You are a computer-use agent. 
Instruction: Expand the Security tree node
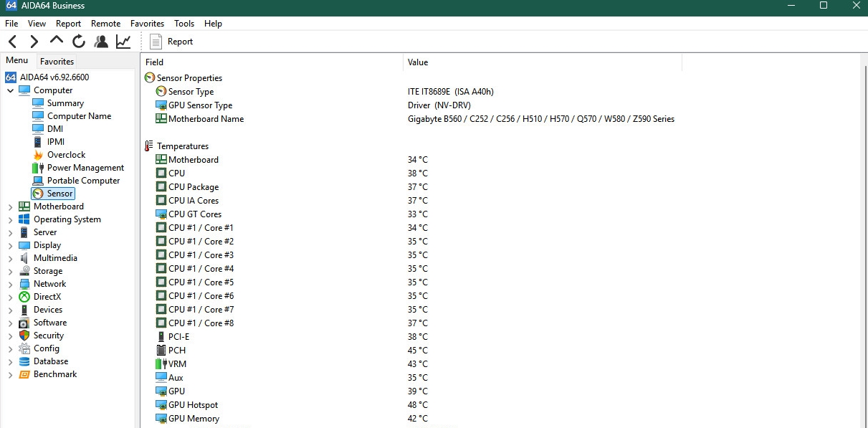pos(10,336)
